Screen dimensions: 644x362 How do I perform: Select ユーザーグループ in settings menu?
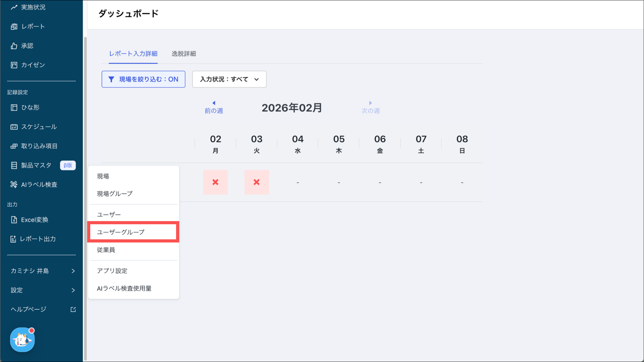[121, 232]
